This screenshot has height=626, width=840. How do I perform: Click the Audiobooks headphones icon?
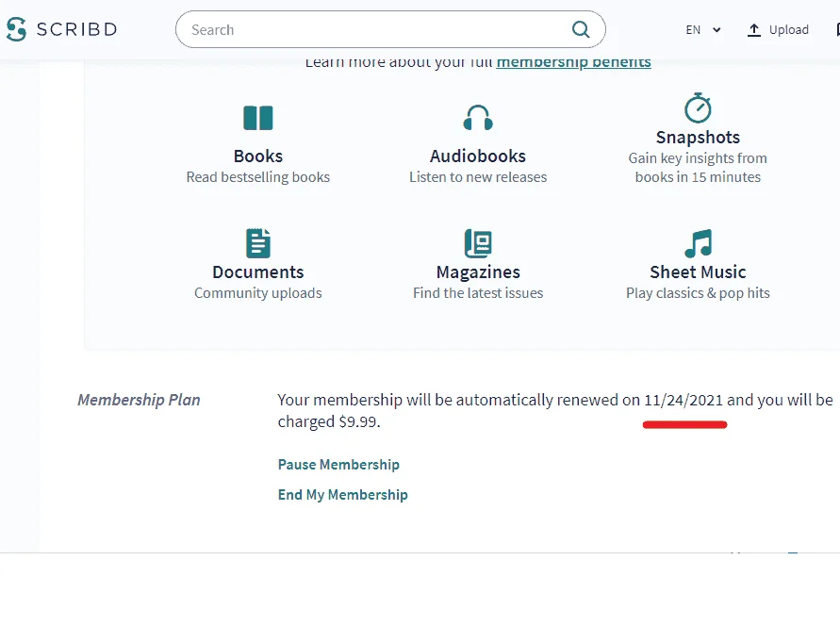coord(478,117)
